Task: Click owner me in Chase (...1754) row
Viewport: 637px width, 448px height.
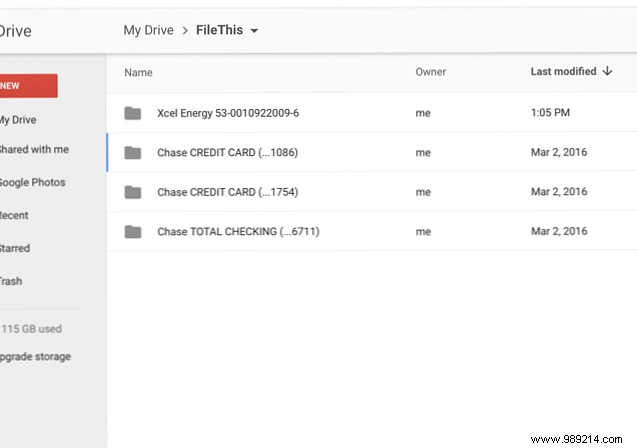Action: pyautogui.click(x=423, y=192)
